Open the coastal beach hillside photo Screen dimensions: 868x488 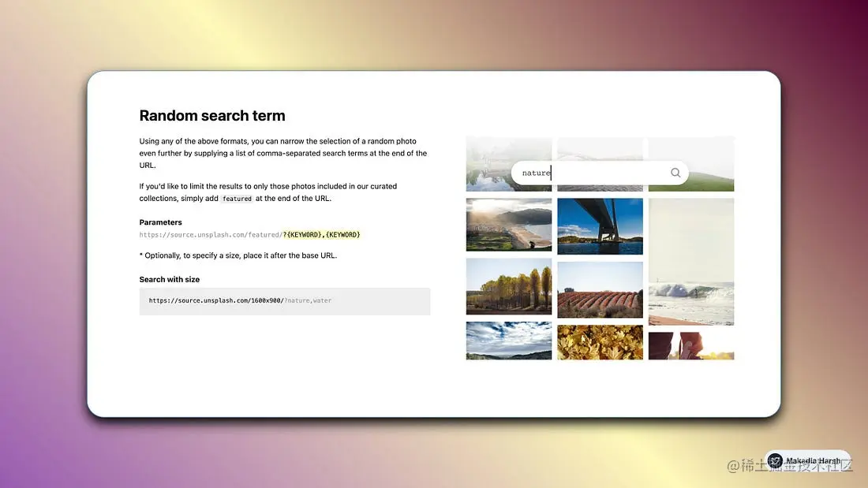(509, 225)
